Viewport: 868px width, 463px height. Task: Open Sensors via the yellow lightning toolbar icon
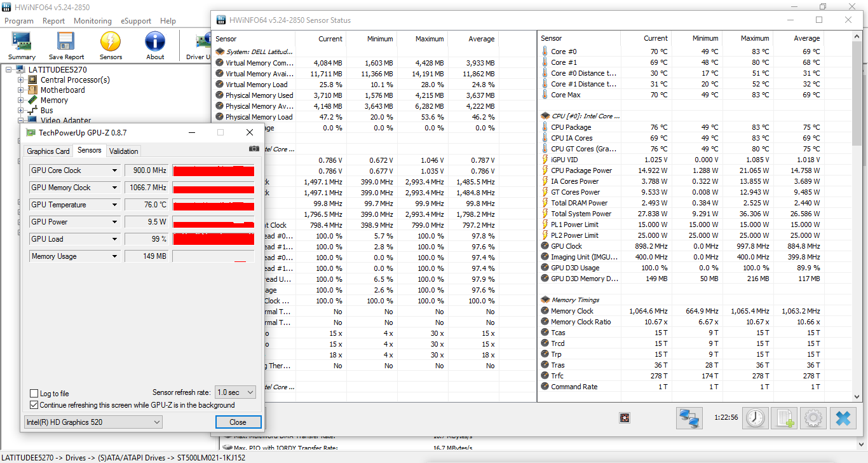click(x=111, y=46)
